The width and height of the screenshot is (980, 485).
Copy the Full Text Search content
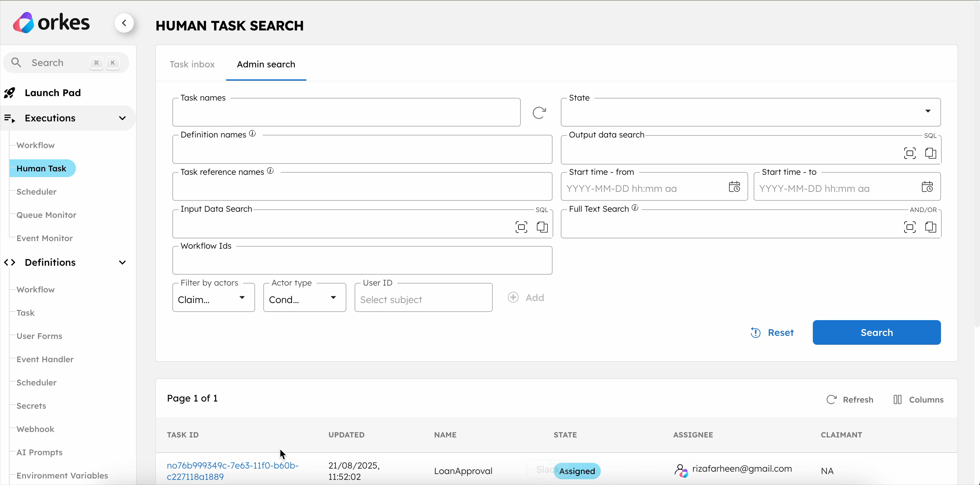click(930, 227)
